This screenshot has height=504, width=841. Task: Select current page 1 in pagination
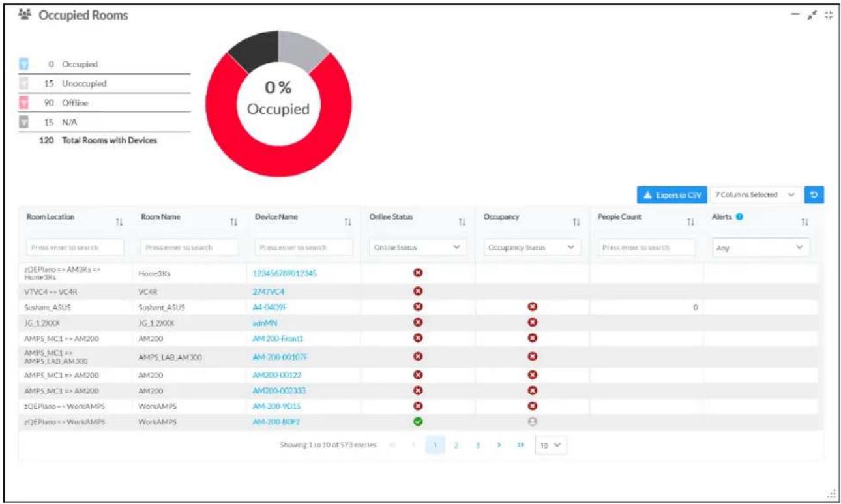435,445
